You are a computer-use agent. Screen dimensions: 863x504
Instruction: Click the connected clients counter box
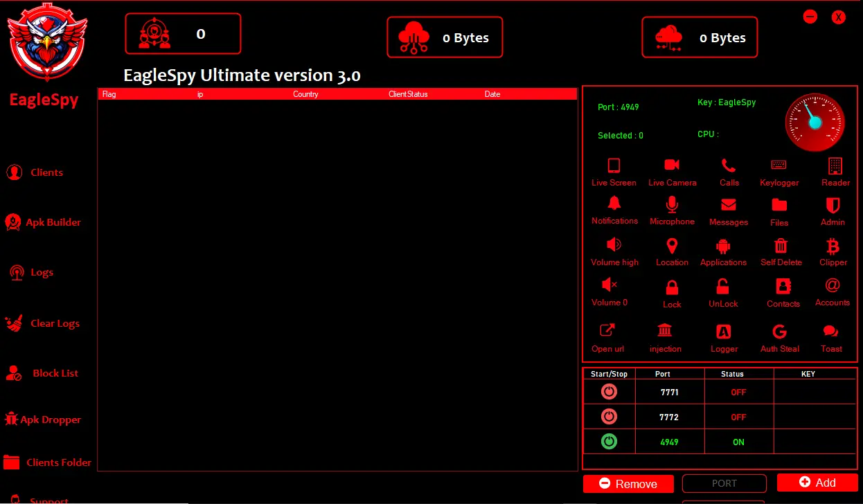click(183, 34)
